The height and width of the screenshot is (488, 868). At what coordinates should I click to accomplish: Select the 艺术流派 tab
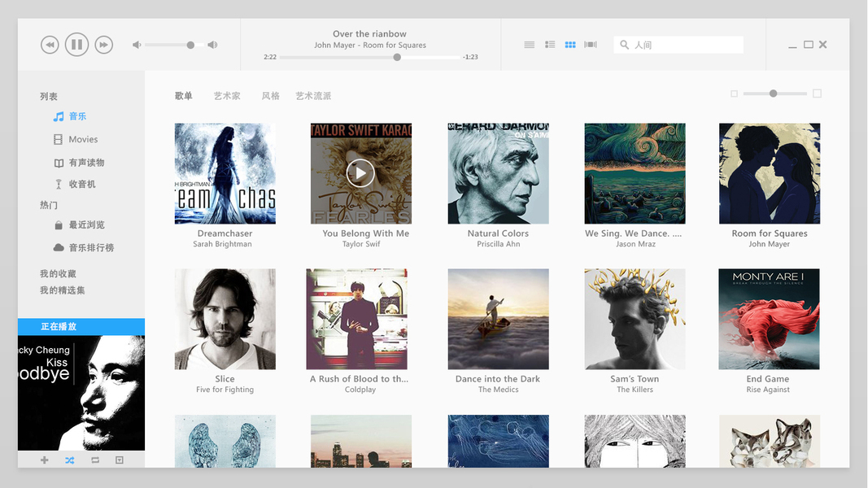313,96
